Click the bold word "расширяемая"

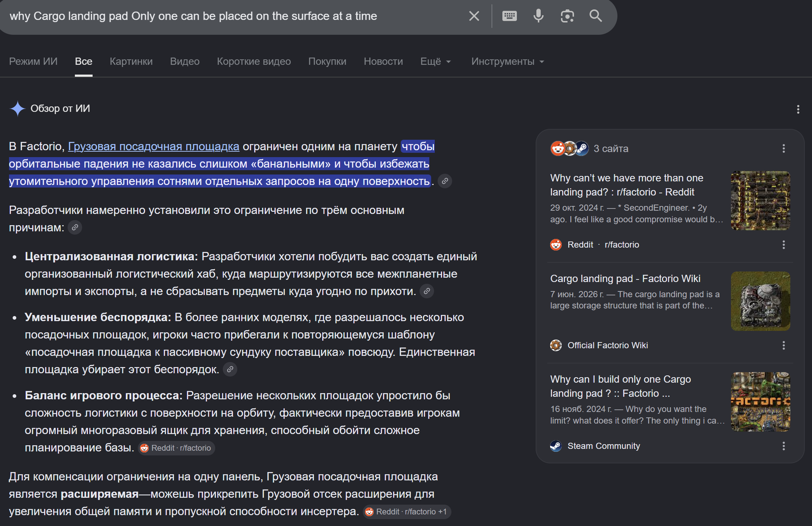(99, 494)
